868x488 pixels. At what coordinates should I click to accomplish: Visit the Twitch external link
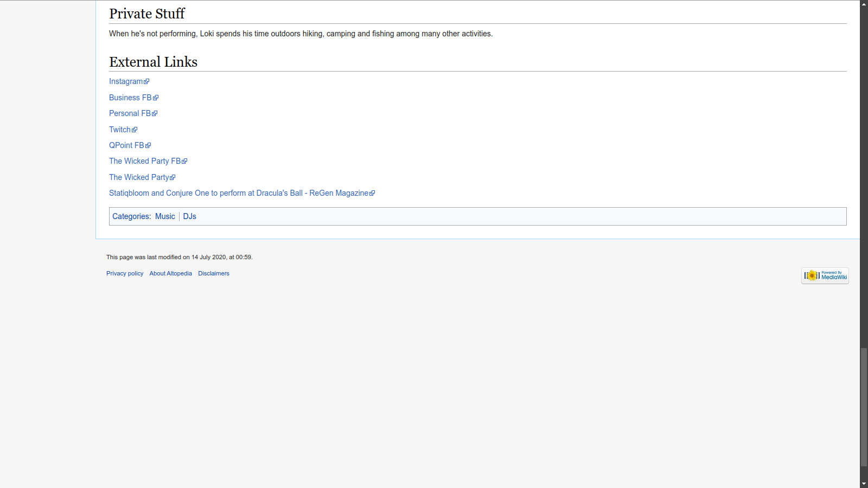click(x=120, y=130)
